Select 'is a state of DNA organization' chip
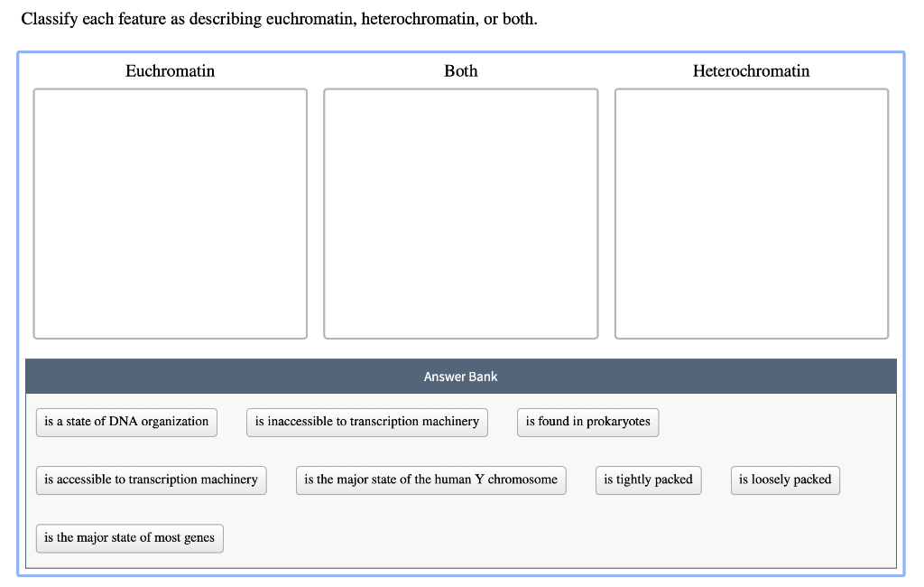The height and width of the screenshot is (587, 924). click(x=126, y=422)
